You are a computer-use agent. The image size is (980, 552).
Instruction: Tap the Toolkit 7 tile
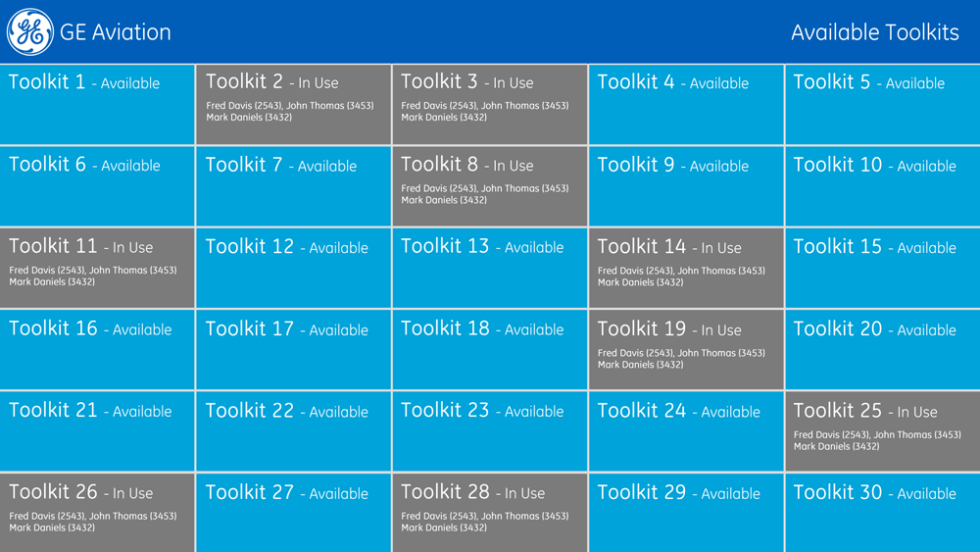[294, 186]
